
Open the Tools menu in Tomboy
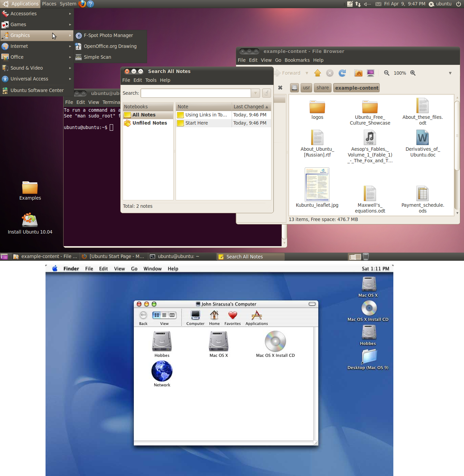[151, 80]
